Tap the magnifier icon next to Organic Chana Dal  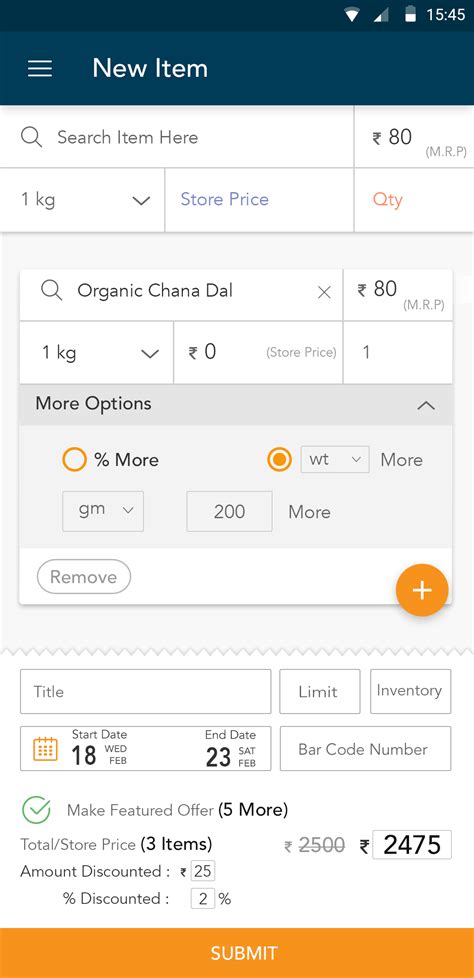(x=51, y=290)
